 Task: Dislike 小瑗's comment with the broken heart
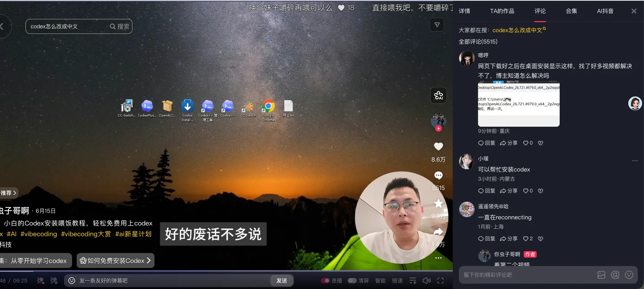(540, 191)
